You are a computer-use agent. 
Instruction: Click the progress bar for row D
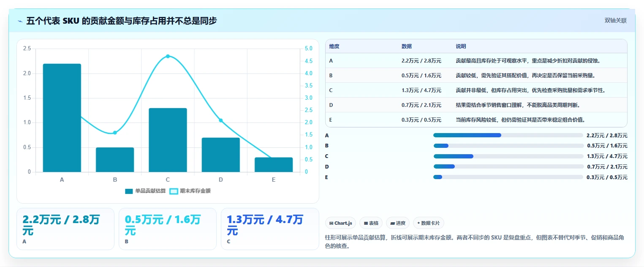pos(508,166)
